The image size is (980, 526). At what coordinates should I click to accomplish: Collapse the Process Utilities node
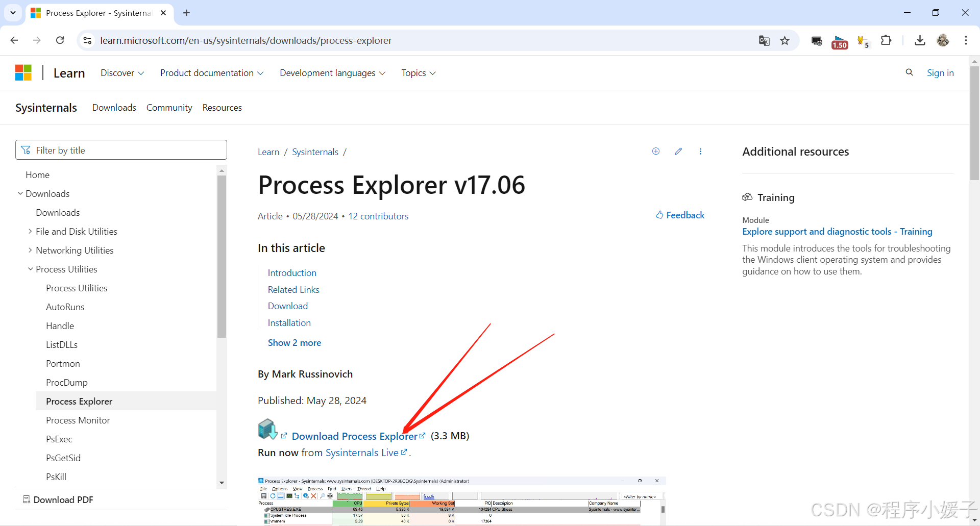30,269
